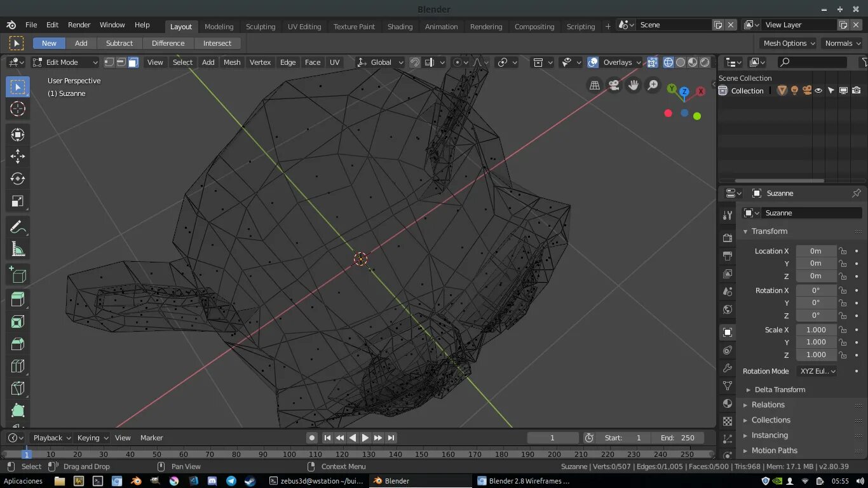Screen dimensions: 868x488
Task: Select the Rotate tool
Action: point(18,179)
